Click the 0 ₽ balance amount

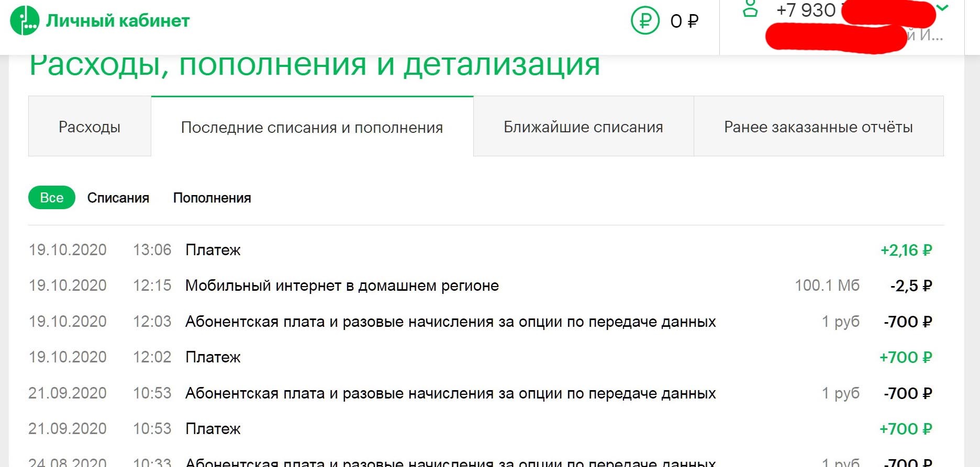pyautogui.click(x=684, y=21)
